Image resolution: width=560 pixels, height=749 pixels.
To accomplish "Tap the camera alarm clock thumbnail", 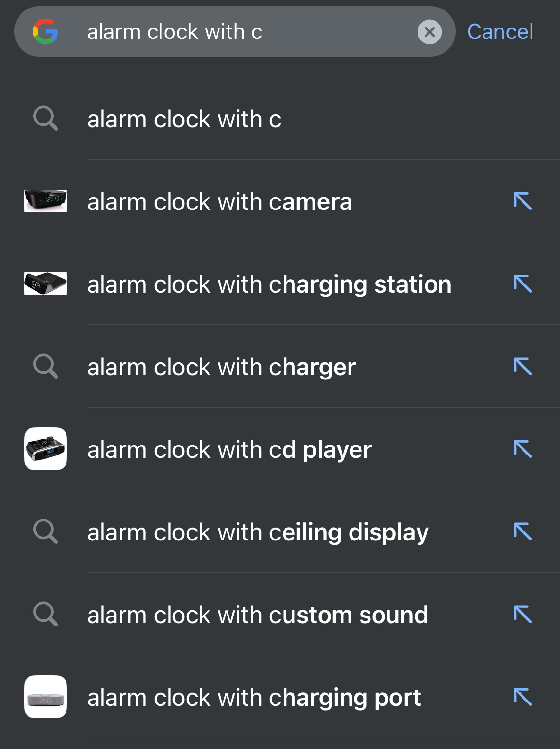I will tap(46, 201).
